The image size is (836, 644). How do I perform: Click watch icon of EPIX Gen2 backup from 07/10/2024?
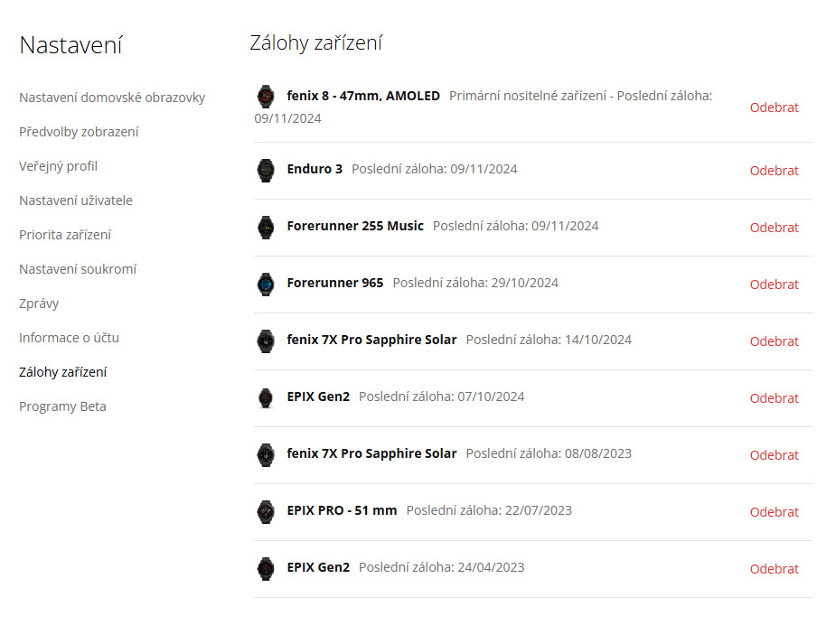click(x=266, y=398)
